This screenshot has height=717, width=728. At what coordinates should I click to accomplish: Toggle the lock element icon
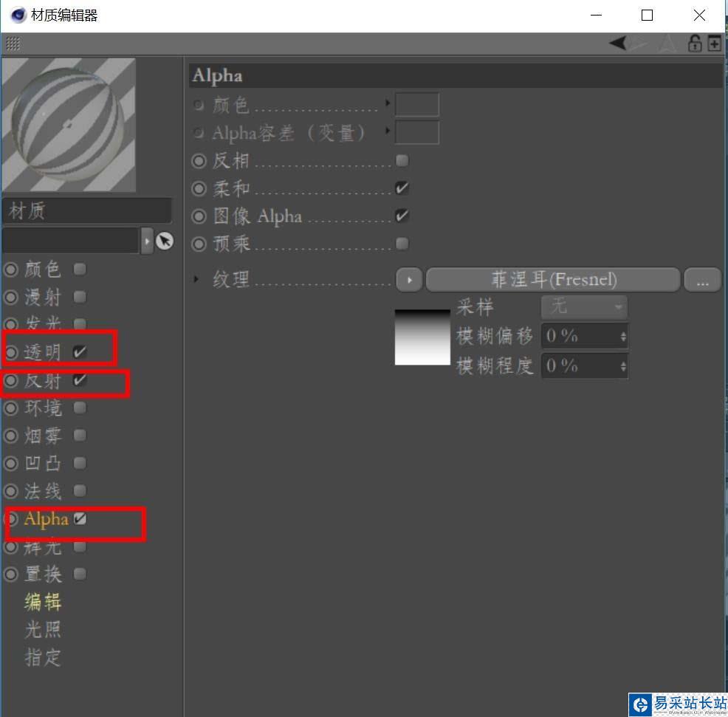pos(694,44)
